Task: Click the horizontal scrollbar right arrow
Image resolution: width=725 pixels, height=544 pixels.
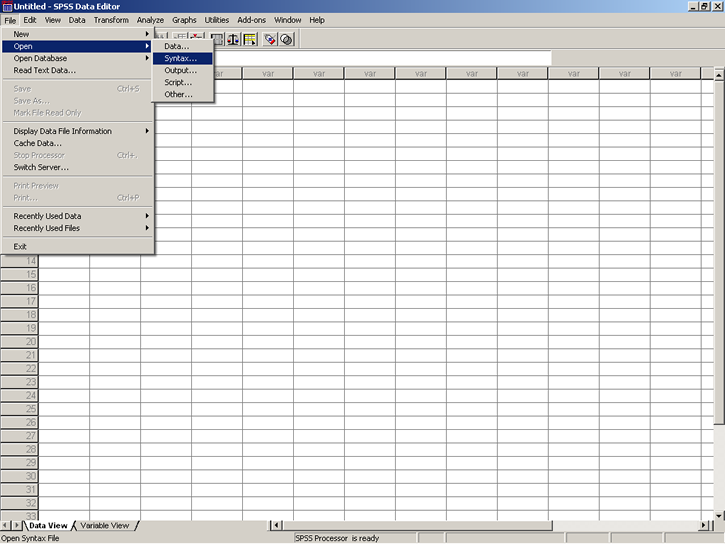Action: [x=703, y=526]
